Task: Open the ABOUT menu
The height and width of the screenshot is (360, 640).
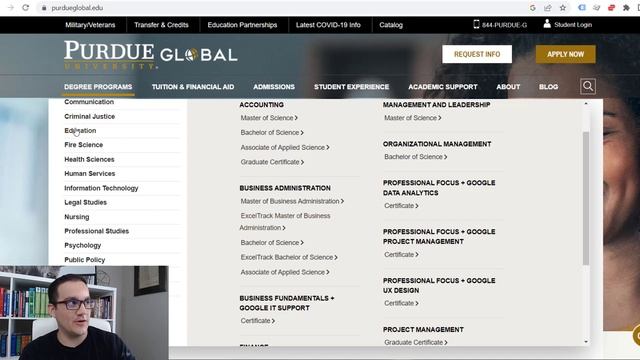Action: (x=508, y=87)
